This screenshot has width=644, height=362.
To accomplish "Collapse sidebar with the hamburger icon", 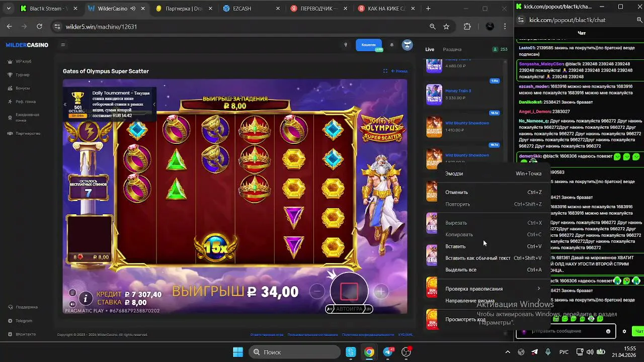I will [x=63, y=45].
